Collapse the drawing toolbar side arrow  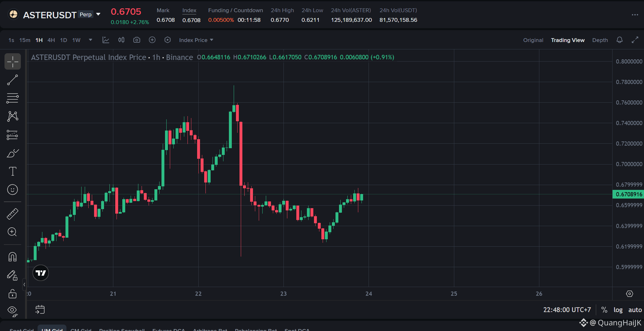[24, 284]
